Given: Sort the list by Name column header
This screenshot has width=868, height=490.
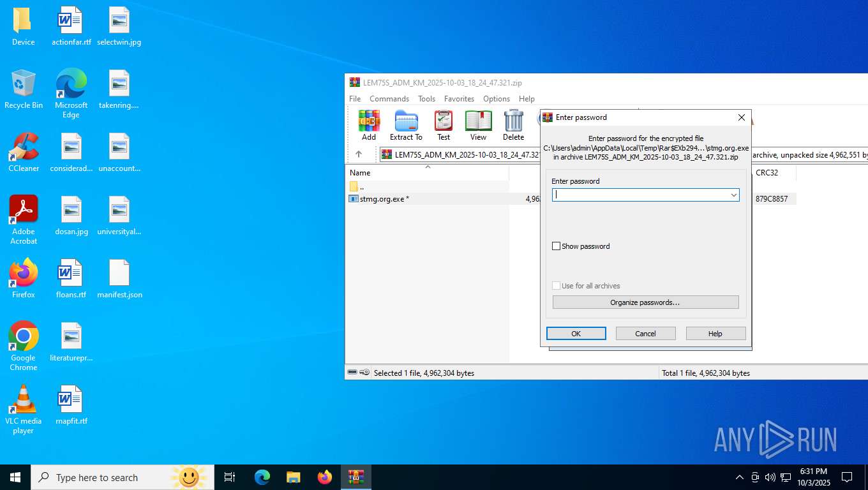Looking at the screenshot, I should click(x=428, y=173).
